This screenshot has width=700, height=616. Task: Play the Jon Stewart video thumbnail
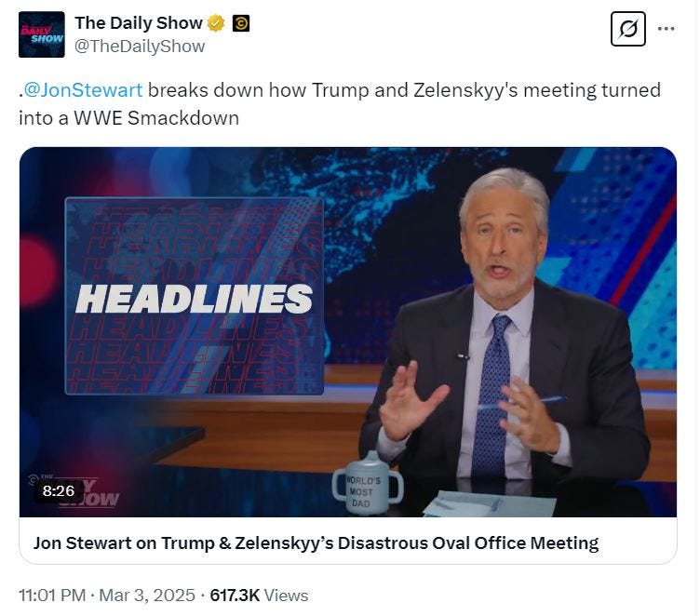(348, 332)
